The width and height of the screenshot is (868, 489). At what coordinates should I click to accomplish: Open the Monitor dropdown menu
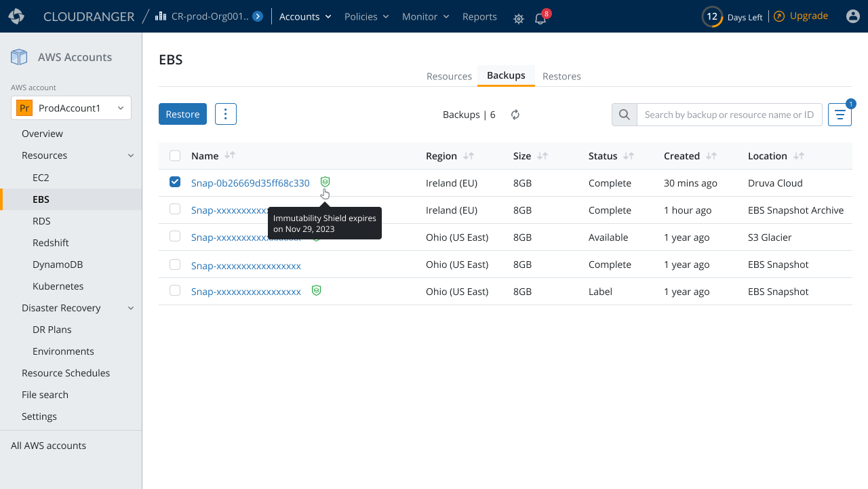click(426, 16)
